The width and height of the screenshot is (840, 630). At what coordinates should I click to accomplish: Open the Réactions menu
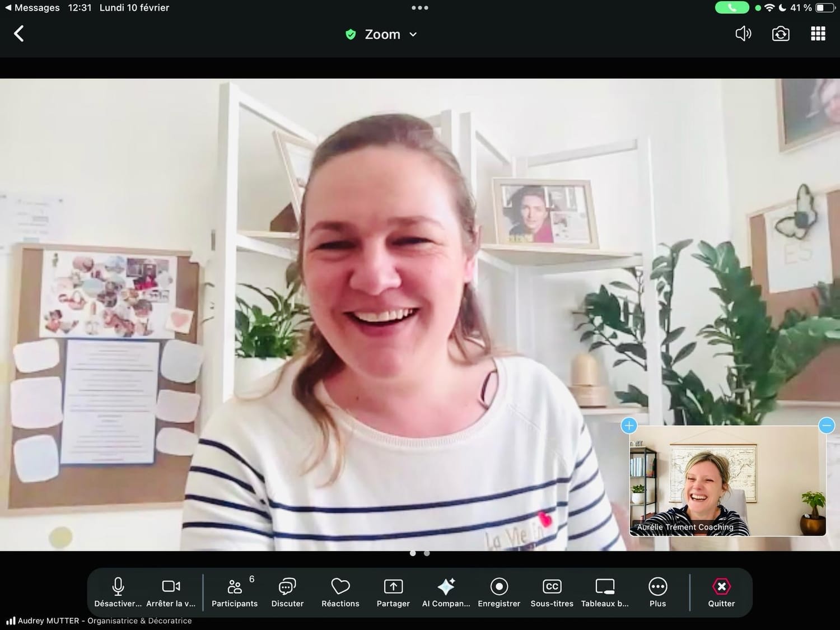pyautogui.click(x=340, y=592)
